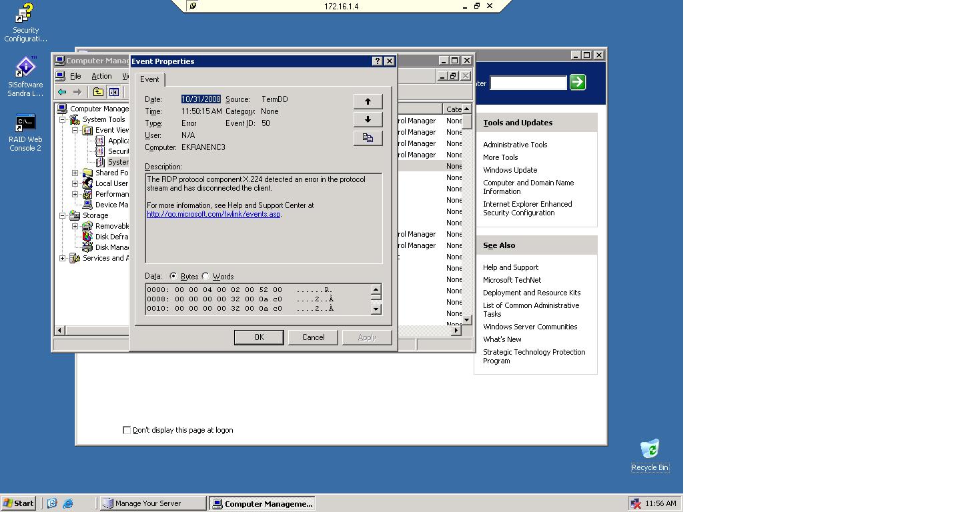The height and width of the screenshot is (512, 980).
Task: Open the Start menu
Action: tap(19, 503)
